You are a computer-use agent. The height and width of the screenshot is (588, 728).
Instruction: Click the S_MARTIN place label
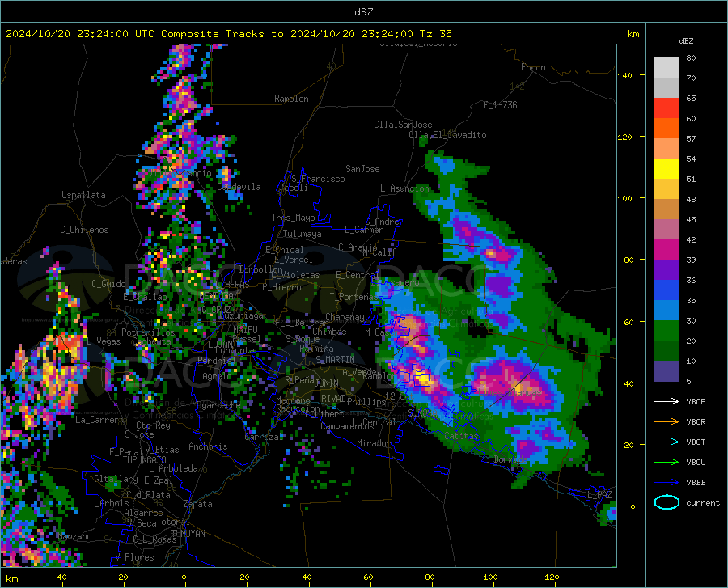pyautogui.click(x=335, y=360)
